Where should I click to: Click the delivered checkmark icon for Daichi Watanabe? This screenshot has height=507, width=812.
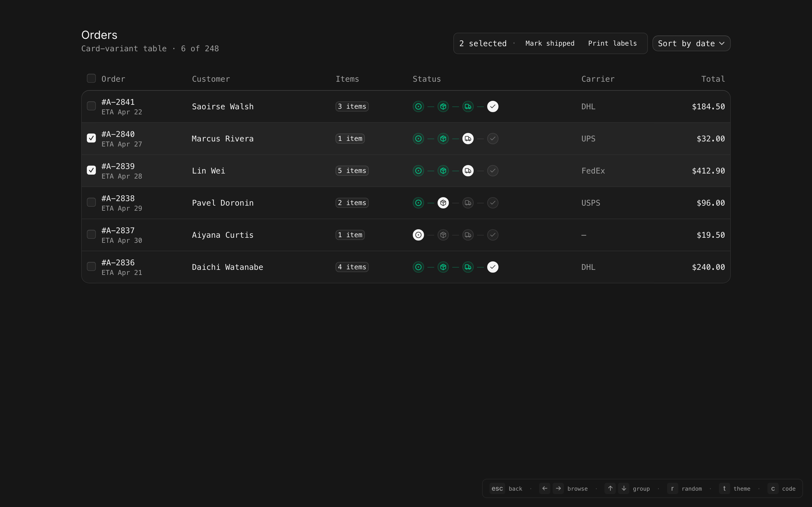tap(493, 267)
